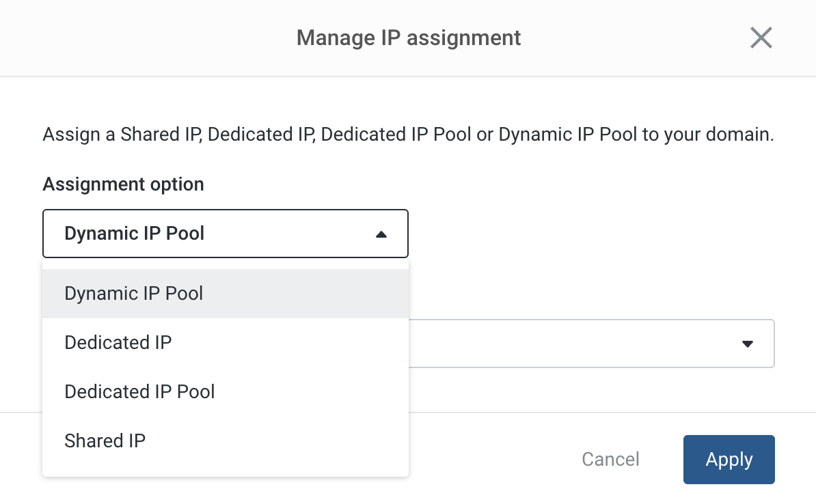Pick Dedicated IP Pool from the list
816x504 pixels.
pos(226,391)
